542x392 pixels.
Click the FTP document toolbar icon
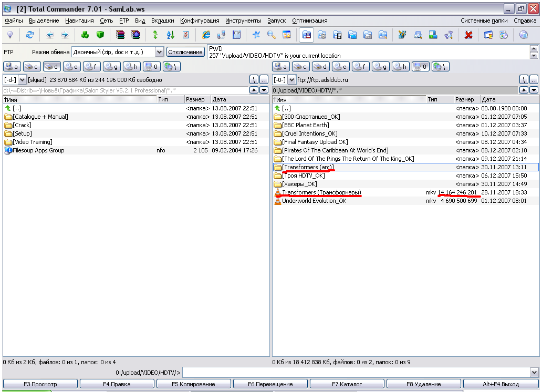pos(237,35)
